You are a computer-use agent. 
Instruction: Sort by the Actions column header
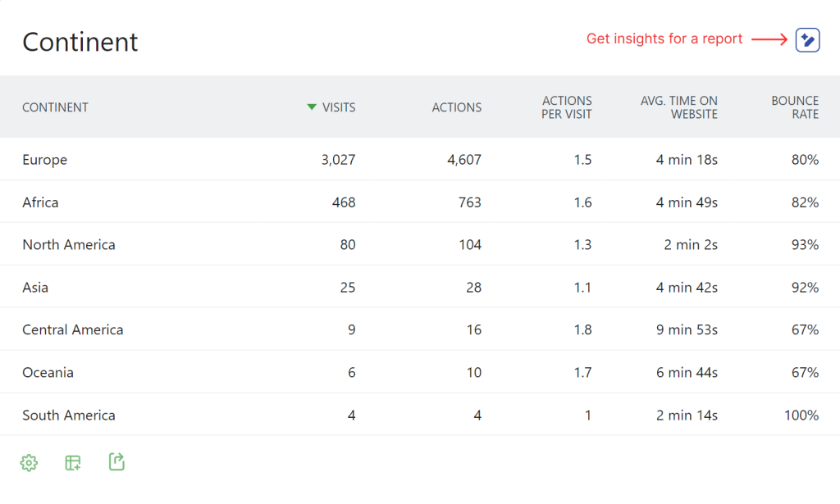pyautogui.click(x=456, y=107)
